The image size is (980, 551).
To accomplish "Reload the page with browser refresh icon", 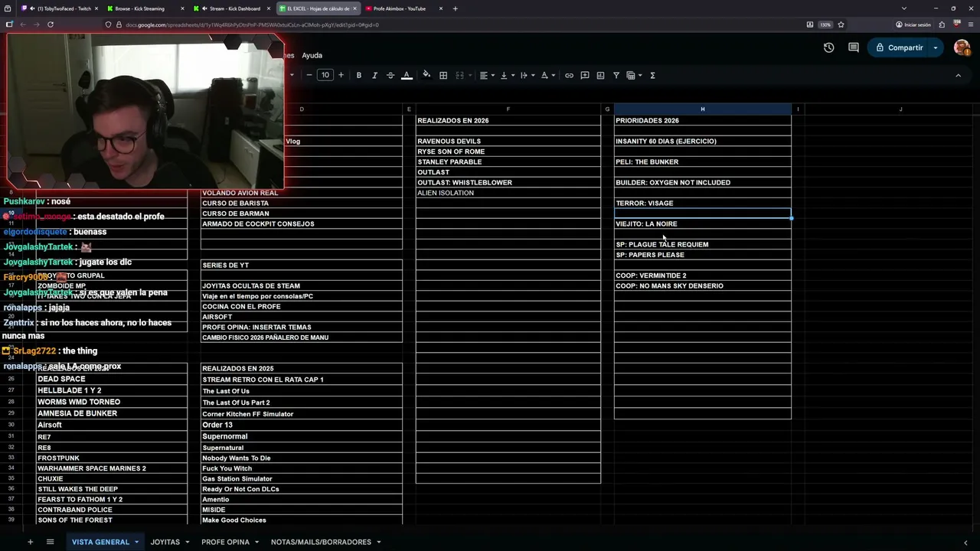I will [51, 24].
